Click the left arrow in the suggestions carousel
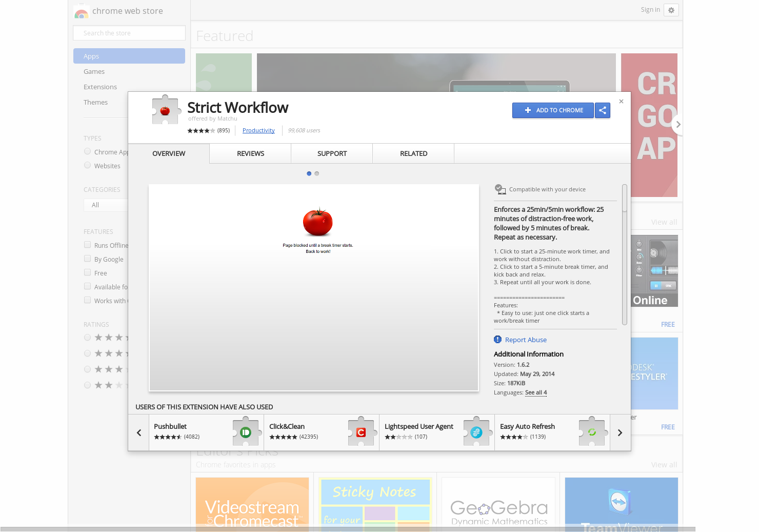Screen dimensions: 759x532 click(138, 432)
